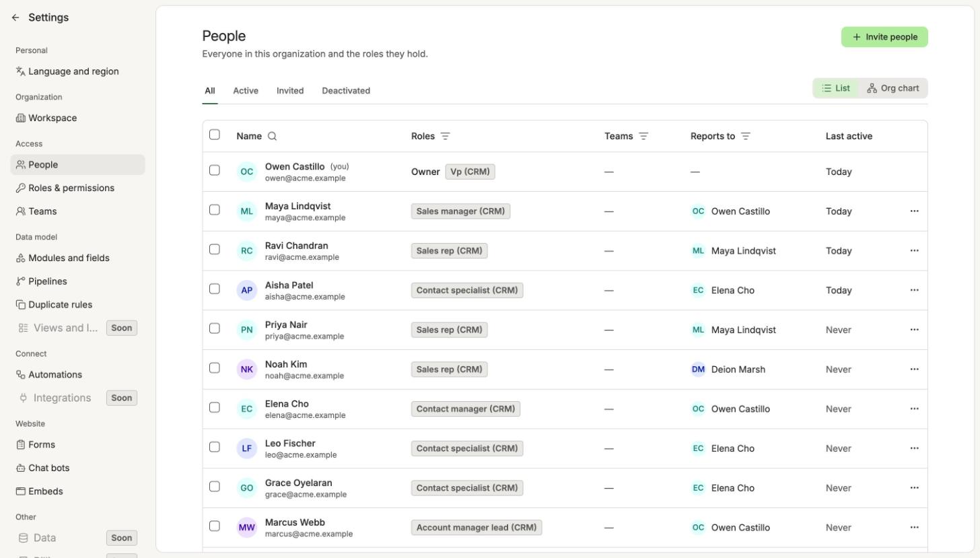This screenshot has height=558, width=980.
Task: Open more options for Grace Oyelaran row
Action: pos(914,488)
